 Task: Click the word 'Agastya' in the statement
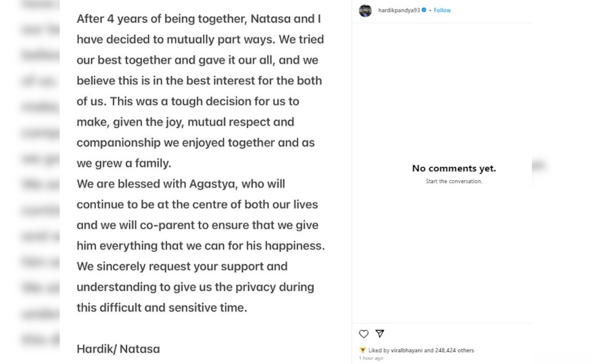point(215,184)
